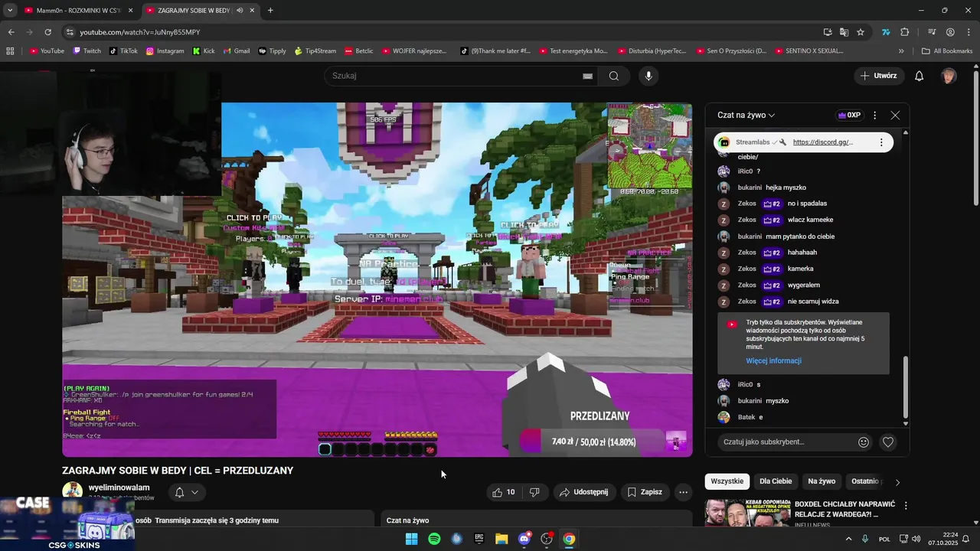The height and width of the screenshot is (551, 980).
Task: Open Chrome extensions puzzle icon
Action: tap(904, 32)
